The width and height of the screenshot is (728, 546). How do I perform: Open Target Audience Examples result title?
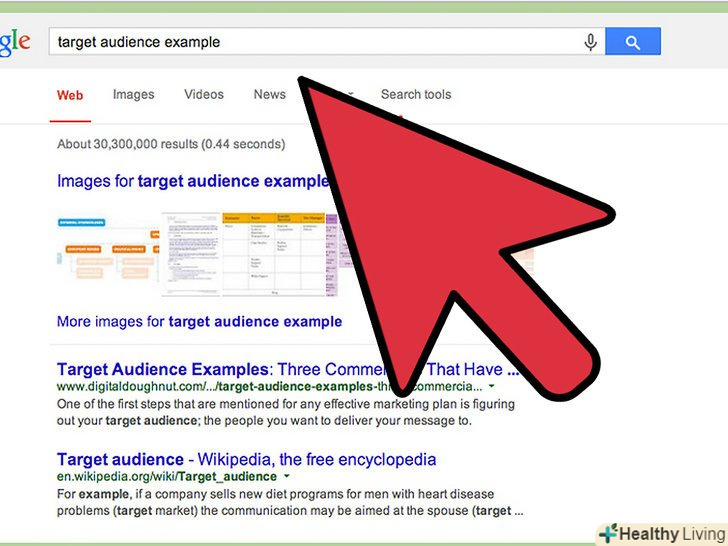click(x=288, y=369)
